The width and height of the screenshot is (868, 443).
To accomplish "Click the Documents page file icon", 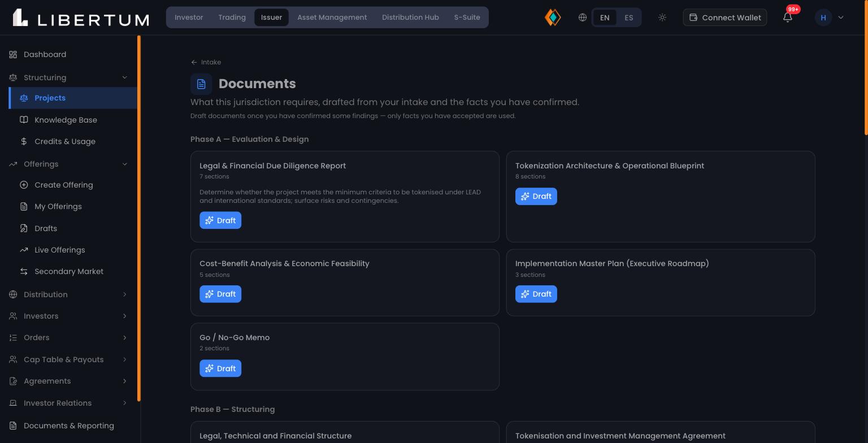I will [x=201, y=84].
